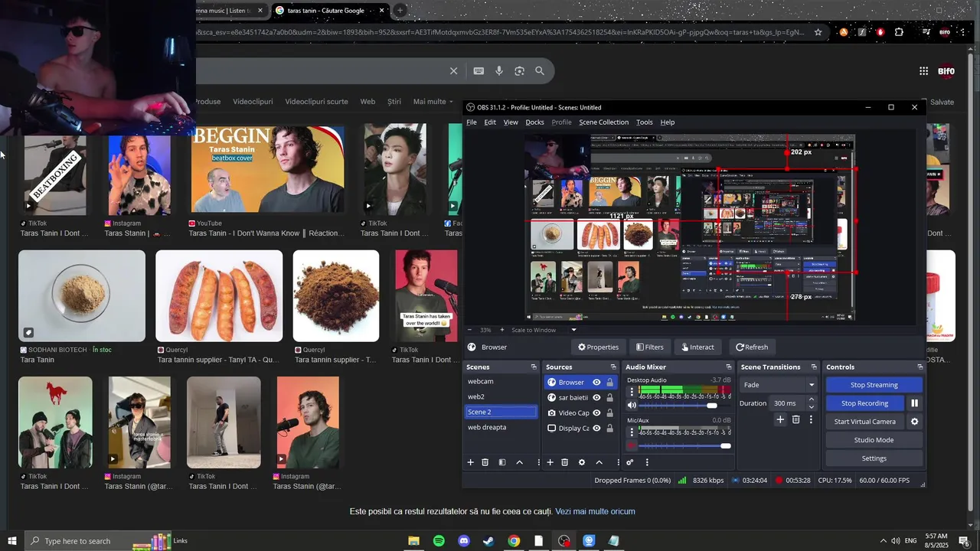The height and width of the screenshot is (551, 980).
Task: Open Audio Mixer toolbar three-dot menu
Action: (x=647, y=462)
